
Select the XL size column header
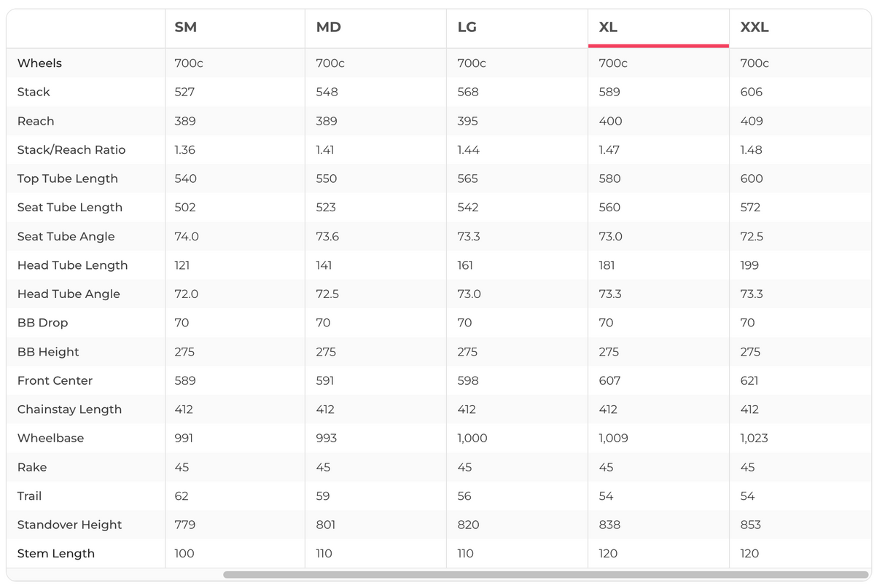point(609,28)
